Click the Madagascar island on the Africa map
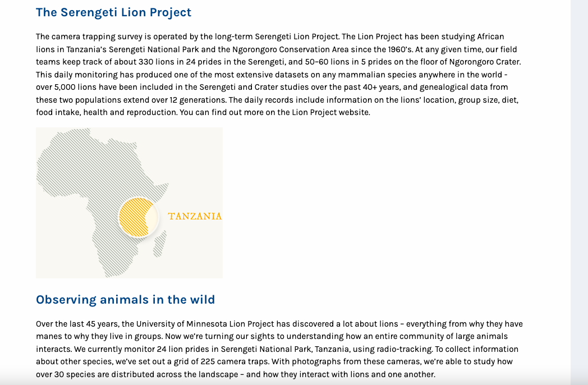 click(160, 244)
